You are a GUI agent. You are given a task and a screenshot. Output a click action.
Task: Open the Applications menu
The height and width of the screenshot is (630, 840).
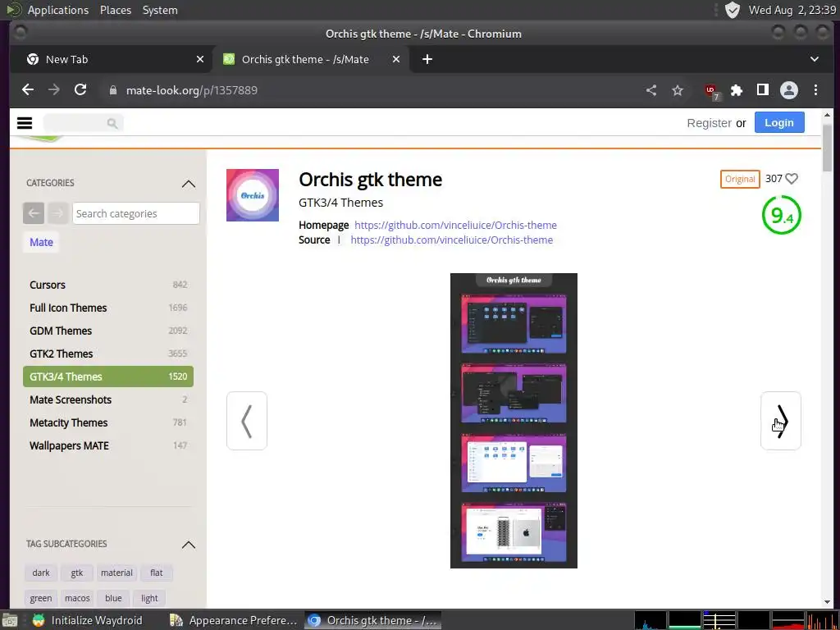pos(58,10)
